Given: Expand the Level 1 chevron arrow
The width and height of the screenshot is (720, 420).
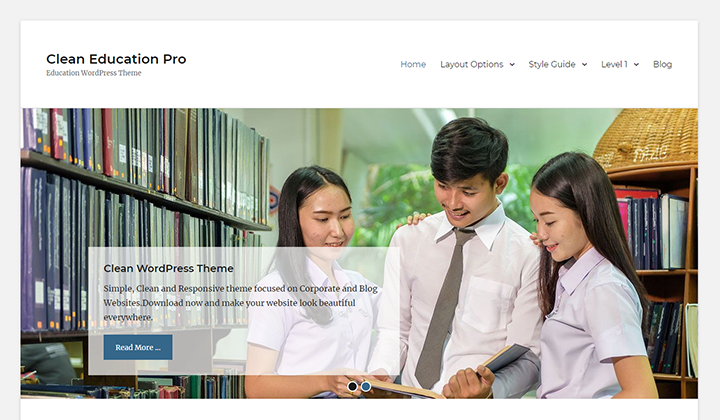Looking at the screenshot, I should tap(636, 65).
